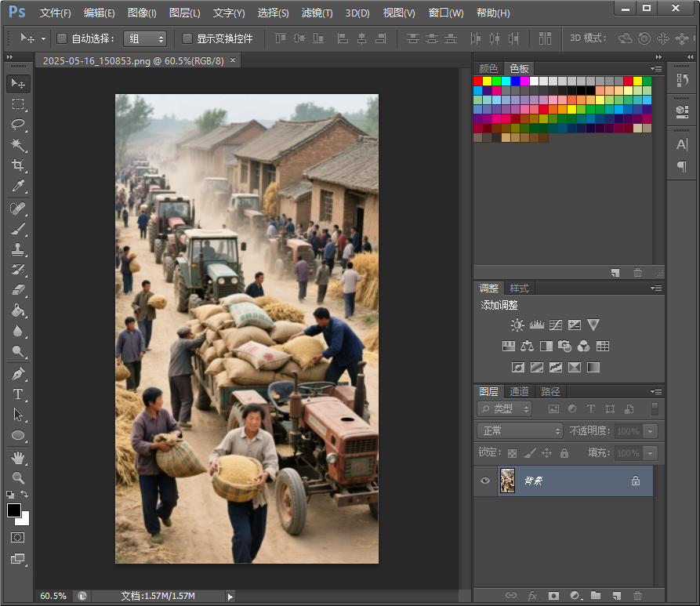
Task: Click the delete layer trash icon
Action: (637, 596)
